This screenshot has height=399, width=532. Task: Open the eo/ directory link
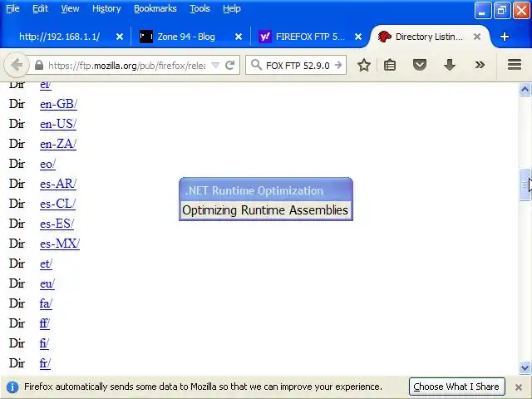[47, 164]
